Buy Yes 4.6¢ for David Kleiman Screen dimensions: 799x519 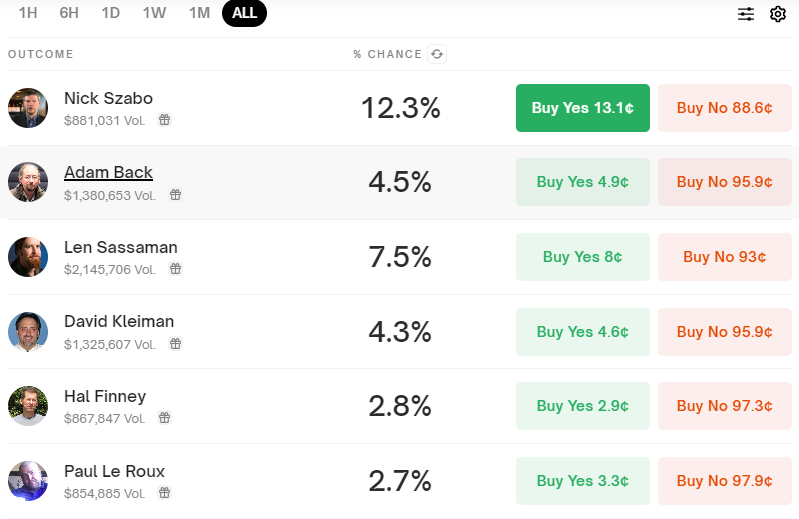[x=583, y=332]
